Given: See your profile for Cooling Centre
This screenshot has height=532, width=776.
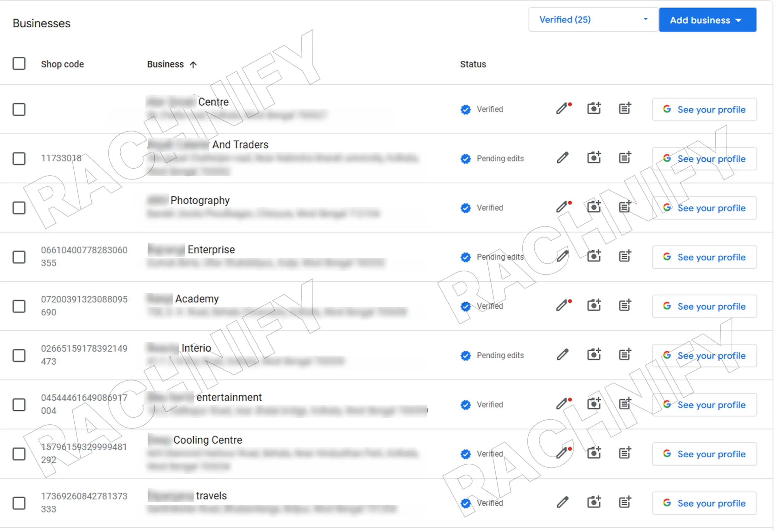Looking at the screenshot, I should click(x=704, y=454).
